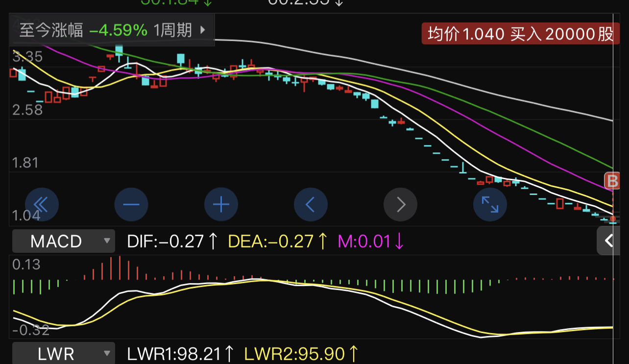Click the 2.58 price axis label

click(28, 110)
